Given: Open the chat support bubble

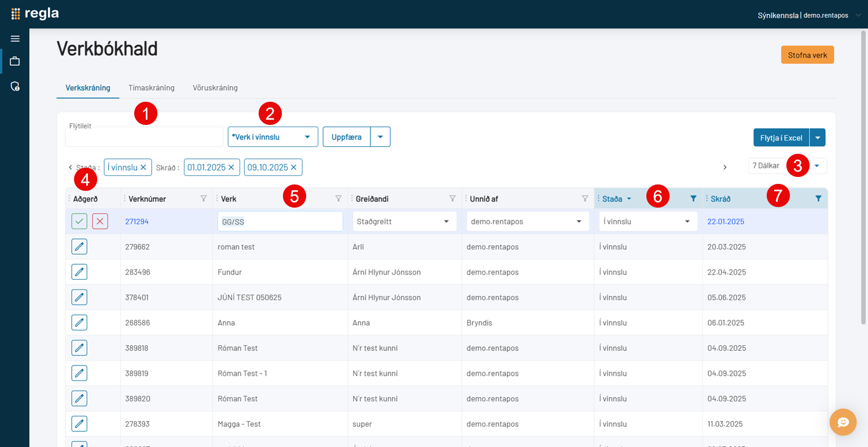Looking at the screenshot, I should (x=843, y=422).
